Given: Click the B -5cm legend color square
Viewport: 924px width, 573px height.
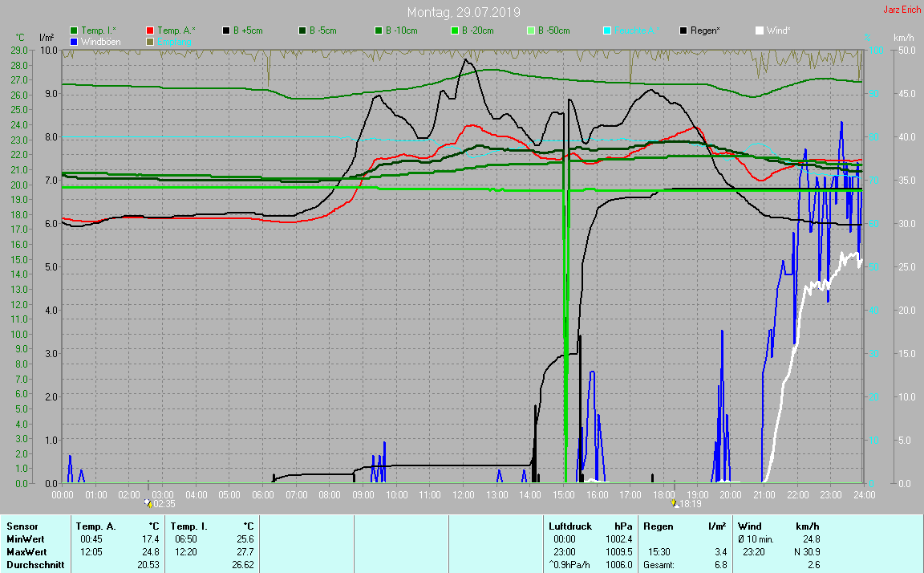Looking at the screenshot, I should coord(302,30).
